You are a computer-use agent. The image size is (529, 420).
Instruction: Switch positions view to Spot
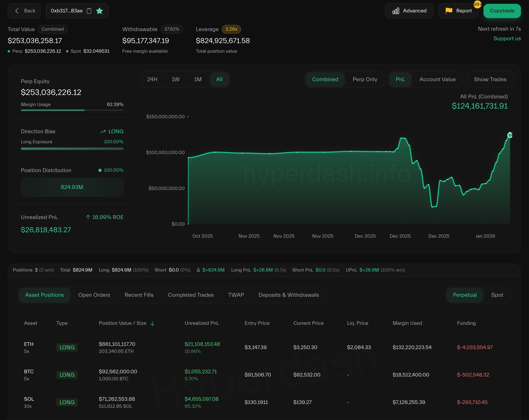pyautogui.click(x=497, y=295)
